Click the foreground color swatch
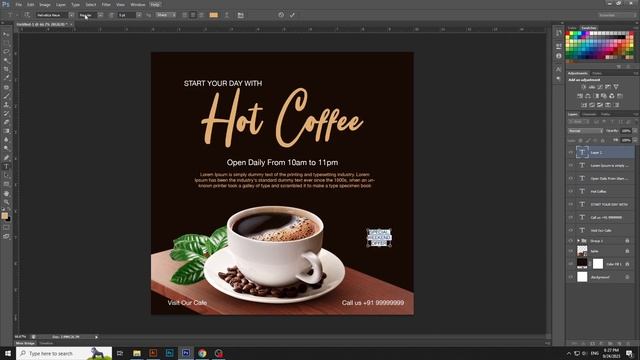This screenshot has width=640, height=360. point(4,216)
